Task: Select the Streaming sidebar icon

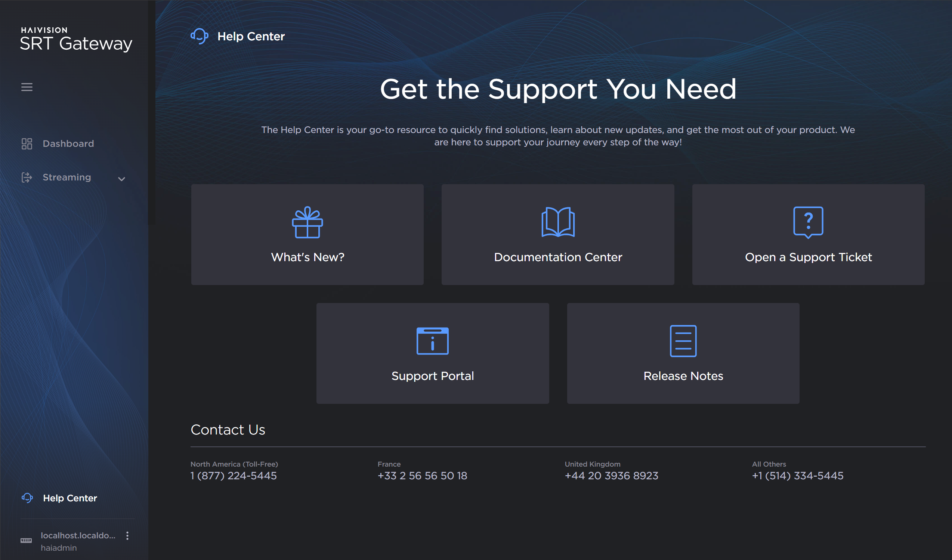Action: [x=27, y=177]
